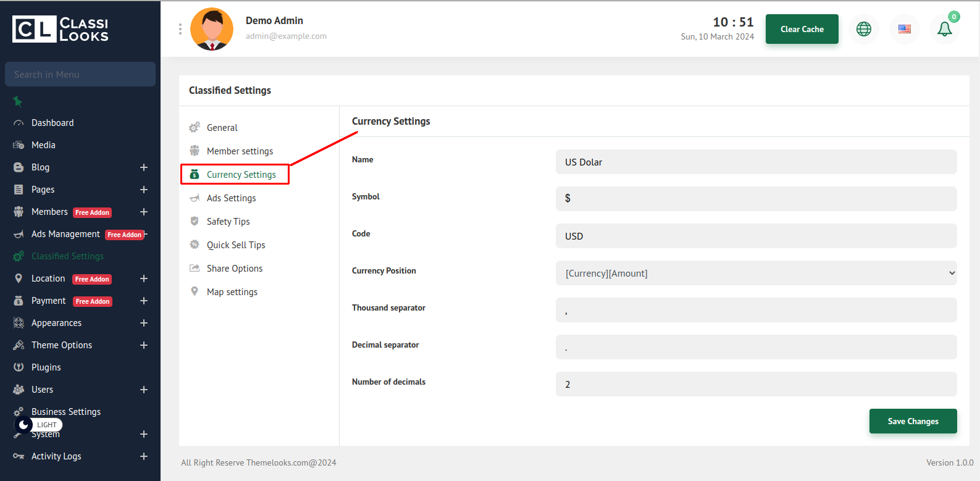The width and height of the screenshot is (980, 481).
Task: Toggle the LIGHT theme mode switch
Action: coord(38,425)
